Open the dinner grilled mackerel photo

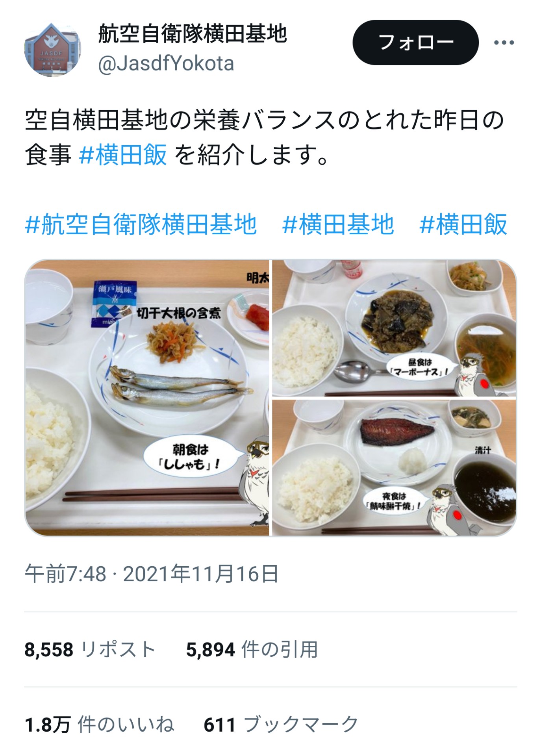394,468
